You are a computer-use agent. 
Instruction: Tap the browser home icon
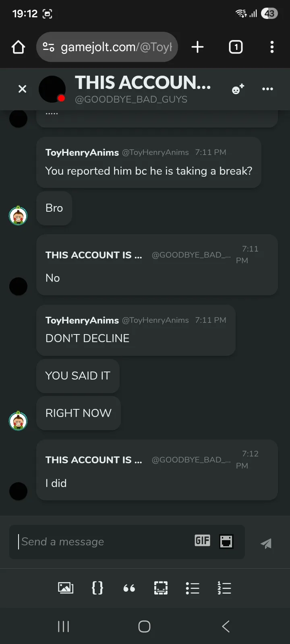coord(19,47)
